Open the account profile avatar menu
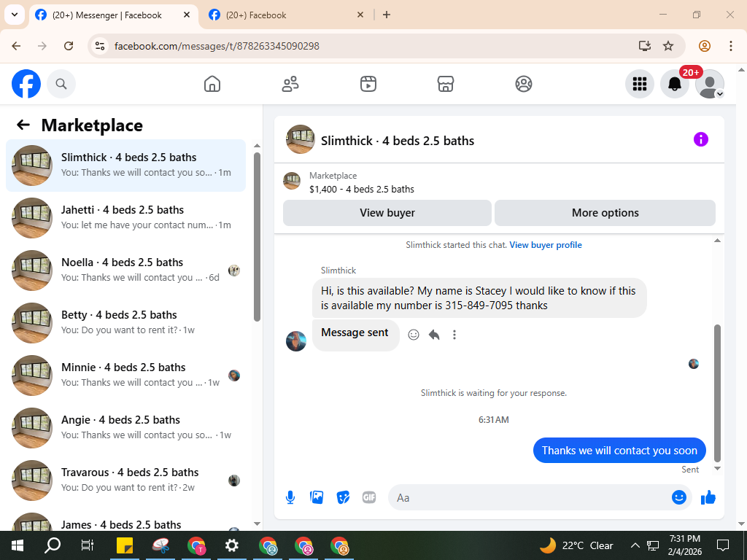This screenshot has width=747, height=560. [x=710, y=85]
